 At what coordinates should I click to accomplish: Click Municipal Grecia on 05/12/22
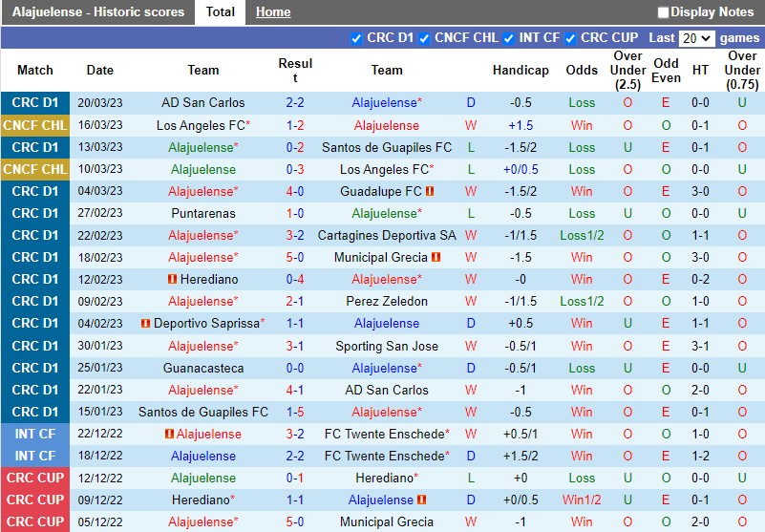point(387,521)
